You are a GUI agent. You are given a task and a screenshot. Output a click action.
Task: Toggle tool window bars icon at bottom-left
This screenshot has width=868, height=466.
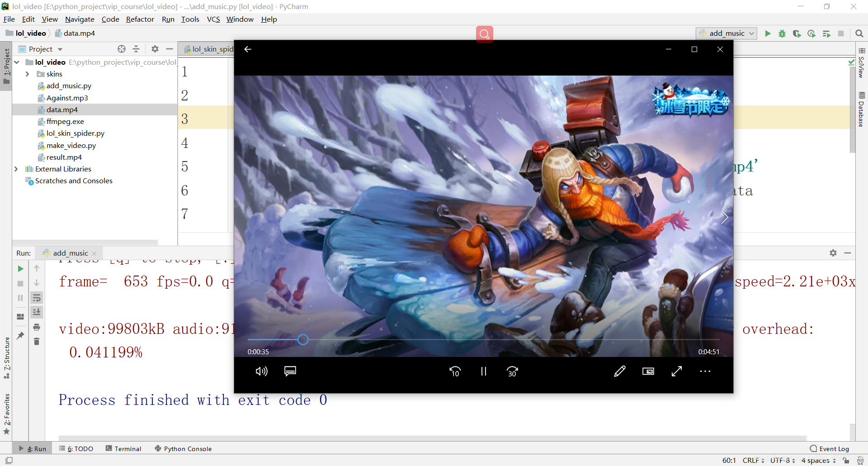point(9,460)
